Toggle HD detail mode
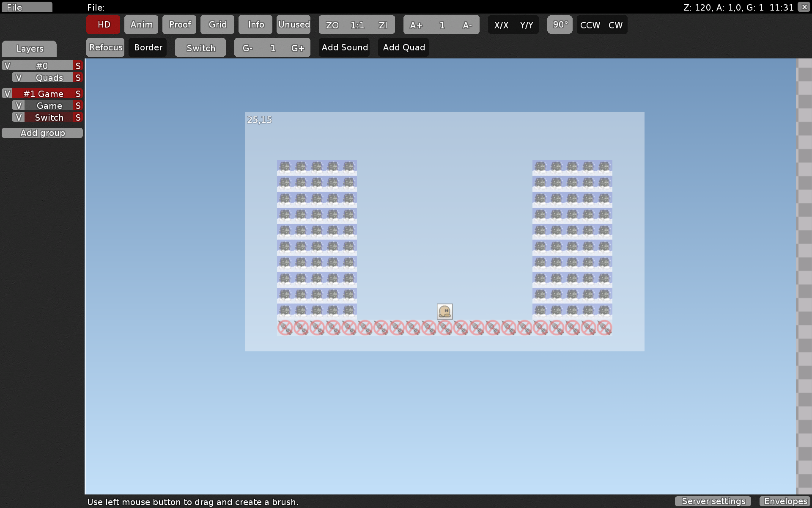 coord(103,25)
